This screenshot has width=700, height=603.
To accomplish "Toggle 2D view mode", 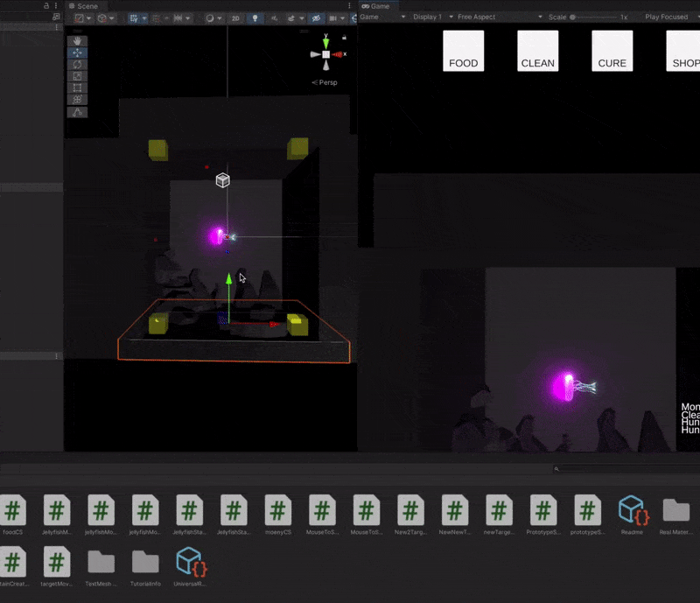I will tap(234, 17).
